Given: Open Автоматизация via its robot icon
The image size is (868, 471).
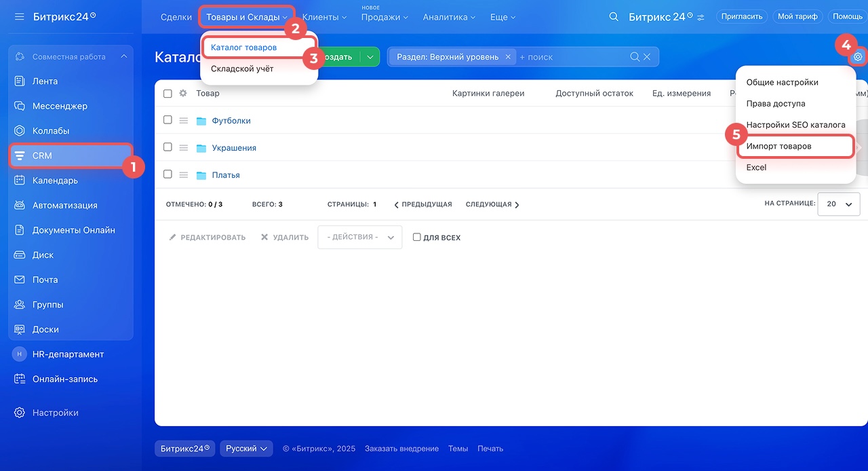Looking at the screenshot, I should click(x=20, y=205).
